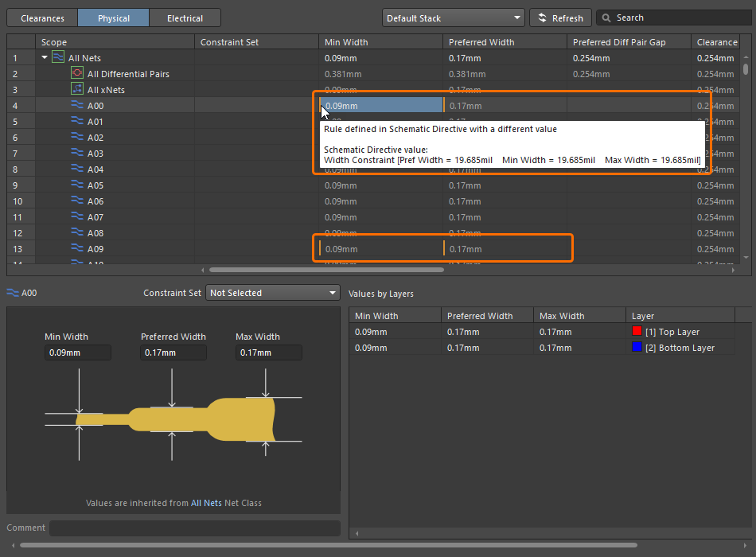Click All Differential Pairs Min Width 0.381mm
This screenshot has width=756, height=557.
tap(380, 74)
